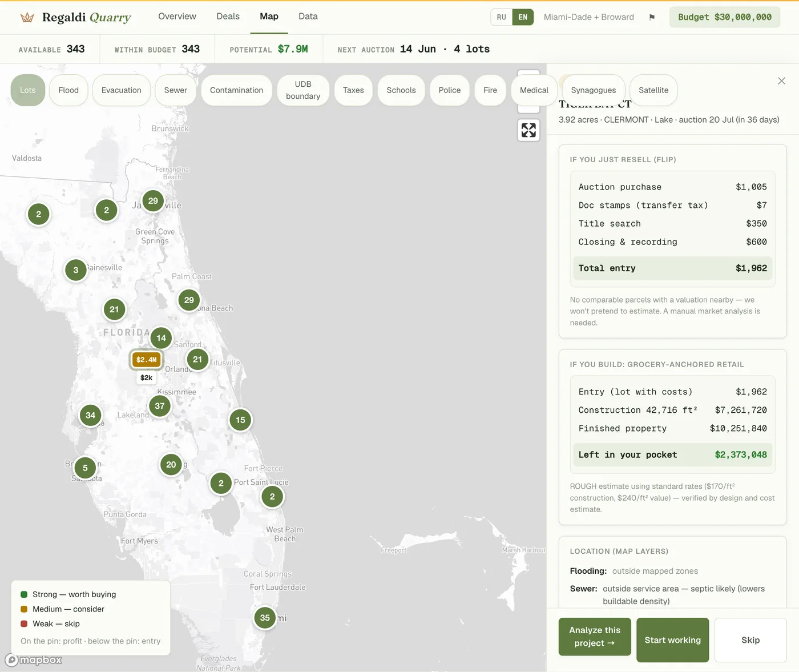Click the Title search $350 row
This screenshot has width=799, height=672.
click(x=673, y=224)
